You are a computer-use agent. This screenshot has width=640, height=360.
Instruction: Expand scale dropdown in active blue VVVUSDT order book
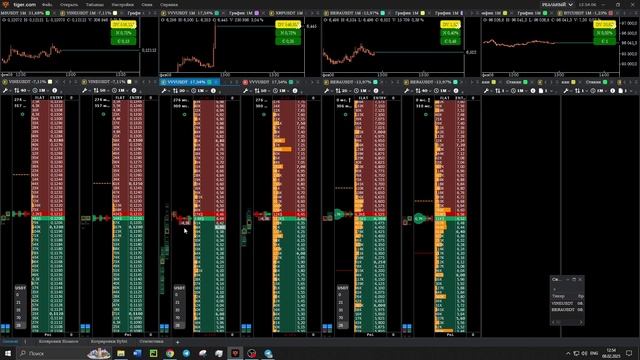coord(180,90)
